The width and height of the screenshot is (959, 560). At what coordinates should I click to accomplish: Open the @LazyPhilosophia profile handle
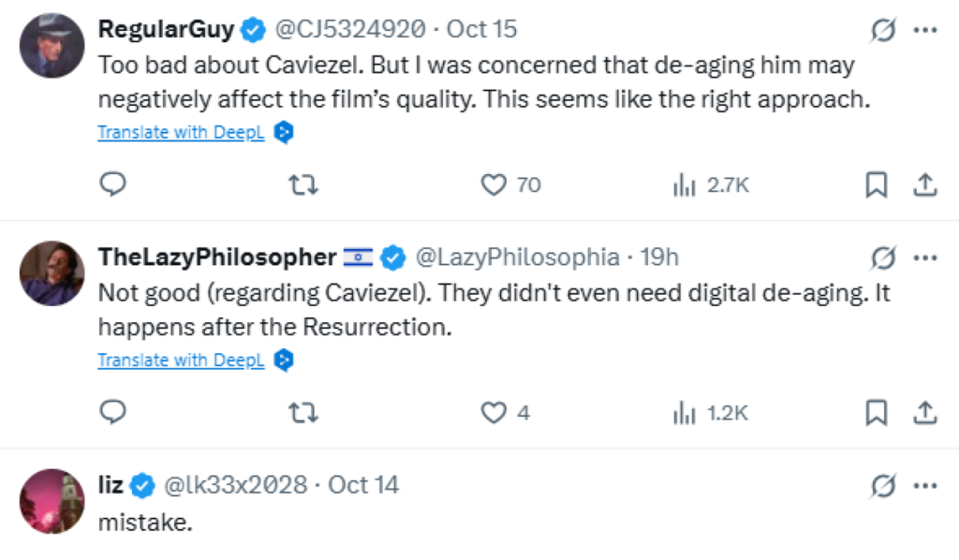517,257
